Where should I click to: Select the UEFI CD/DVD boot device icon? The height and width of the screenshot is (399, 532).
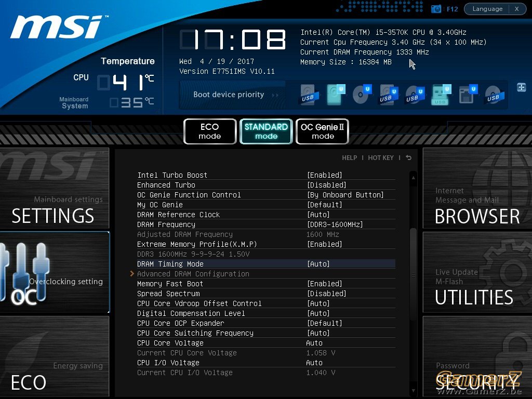click(x=362, y=95)
